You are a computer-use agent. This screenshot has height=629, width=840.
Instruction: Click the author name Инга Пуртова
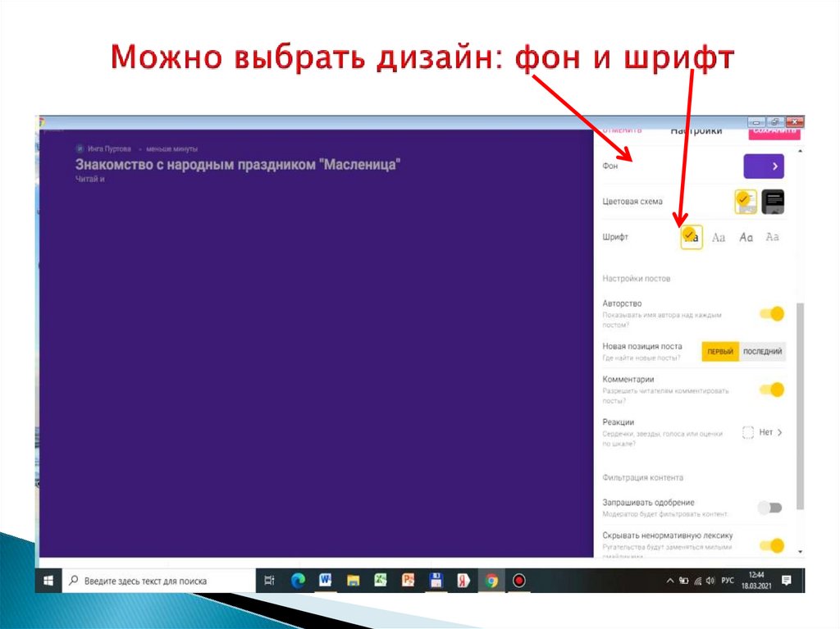[x=109, y=148]
